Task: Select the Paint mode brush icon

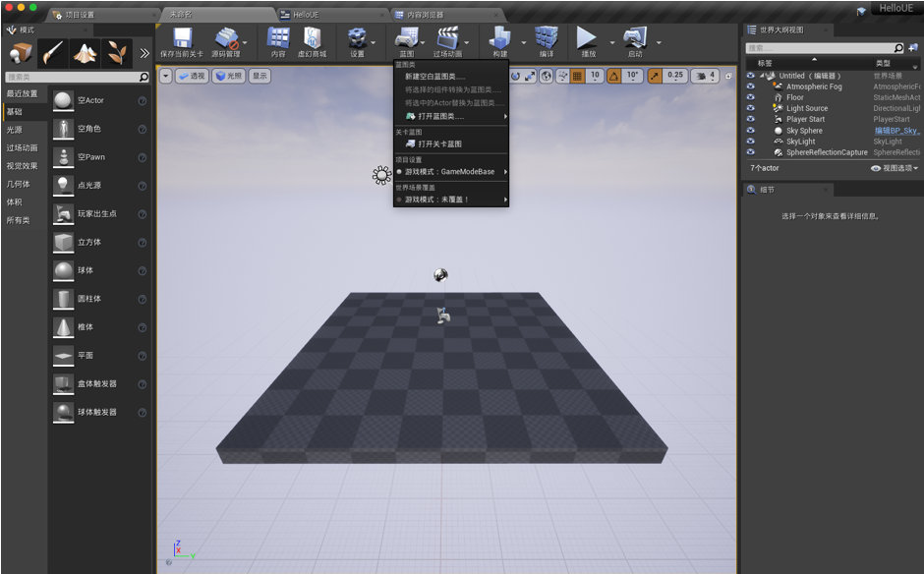Action: pyautogui.click(x=53, y=53)
